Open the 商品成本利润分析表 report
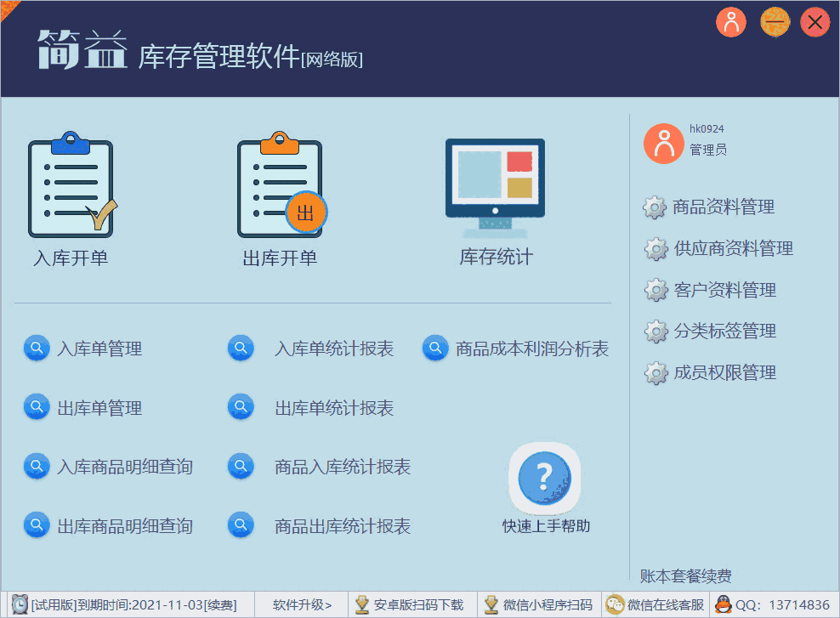 click(533, 348)
